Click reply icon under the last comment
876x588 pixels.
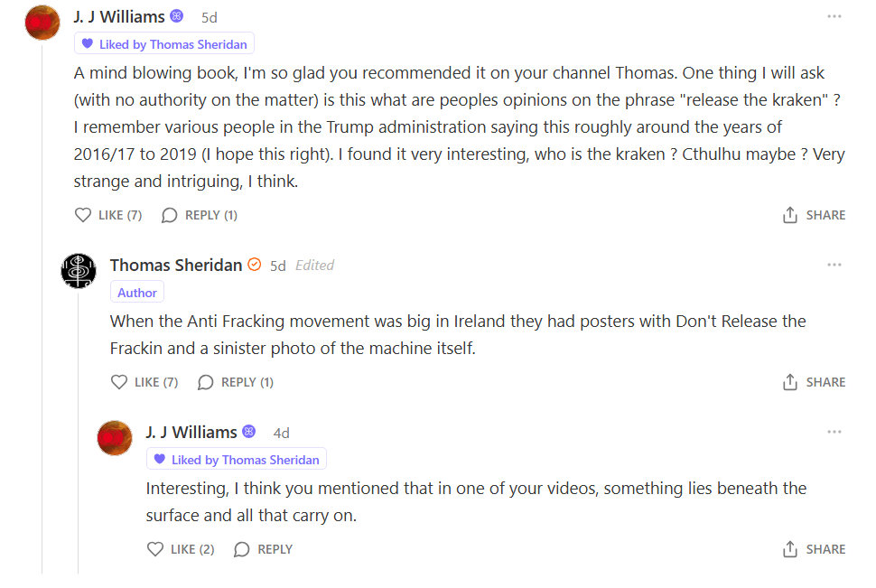242,549
